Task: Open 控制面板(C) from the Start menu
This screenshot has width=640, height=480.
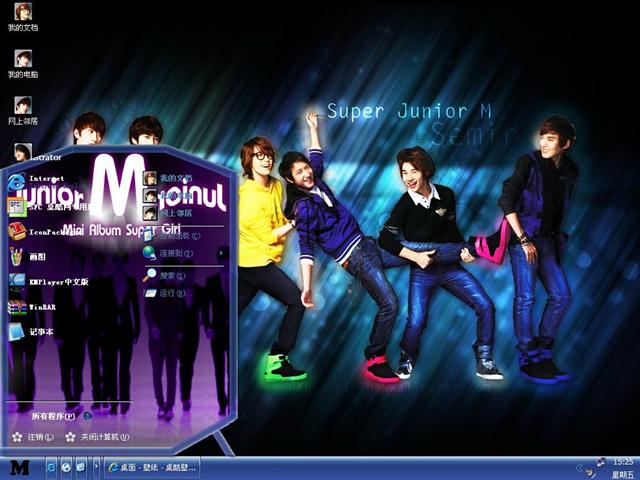Action: coord(172,236)
